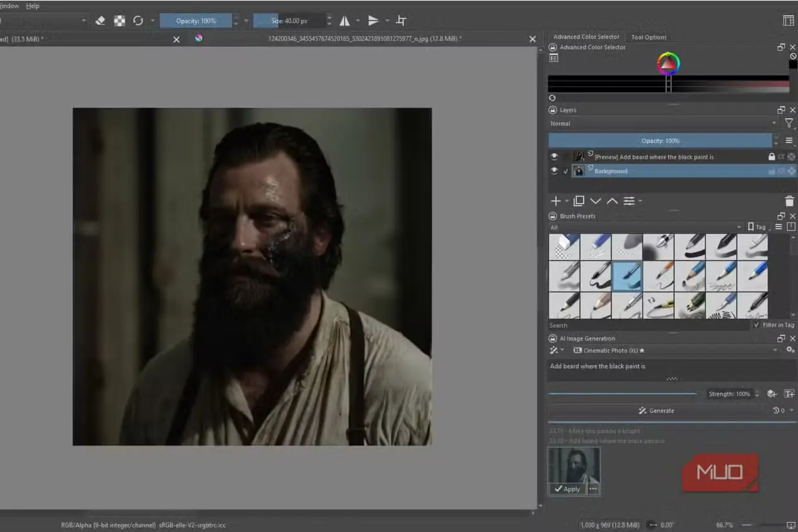Hide the Preview Add beard layer

(554, 156)
